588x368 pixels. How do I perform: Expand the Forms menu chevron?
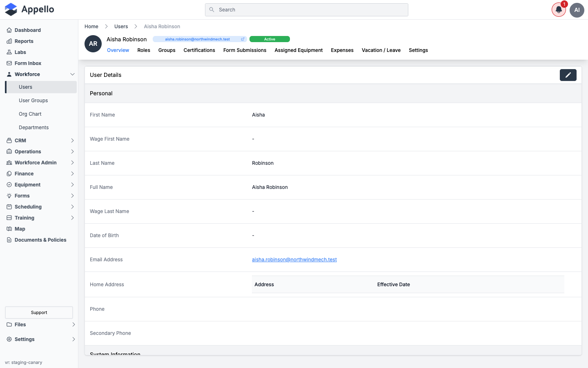point(72,196)
